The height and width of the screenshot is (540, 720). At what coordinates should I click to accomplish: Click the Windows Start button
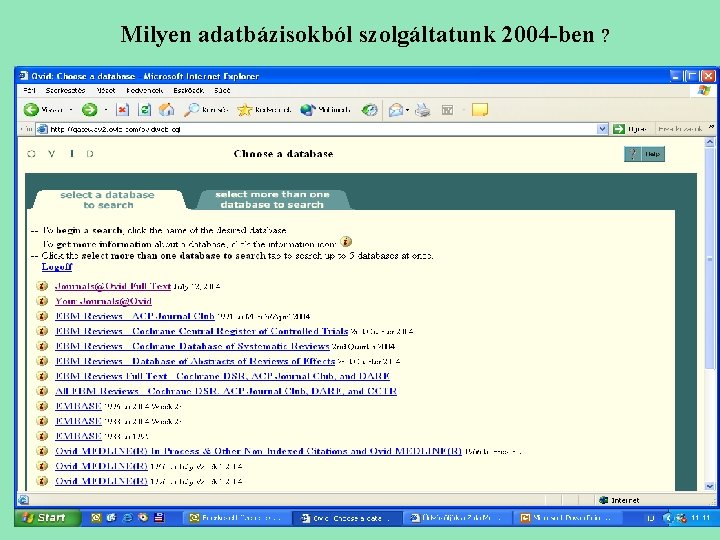(x=48, y=518)
